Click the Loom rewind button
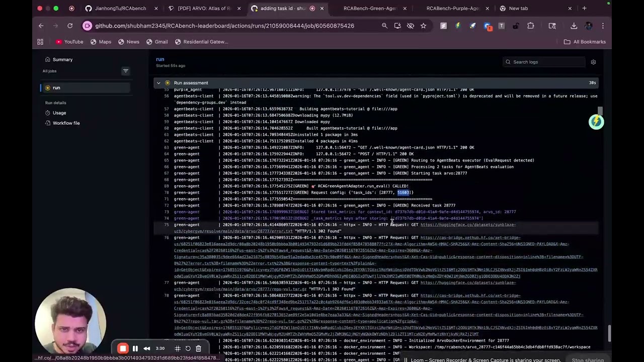 [147, 348]
